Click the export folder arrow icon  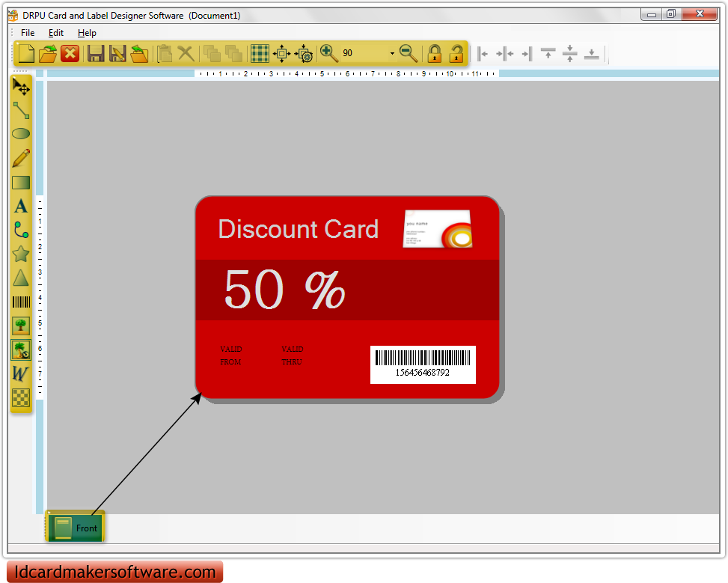139,53
